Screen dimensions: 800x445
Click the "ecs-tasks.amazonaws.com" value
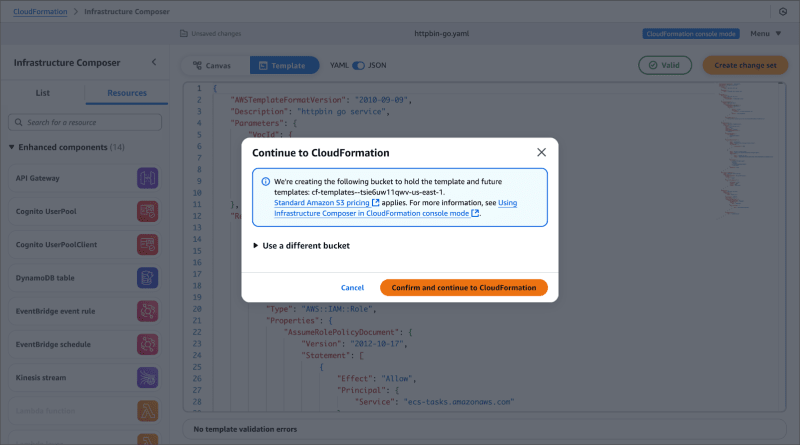click(x=459, y=402)
